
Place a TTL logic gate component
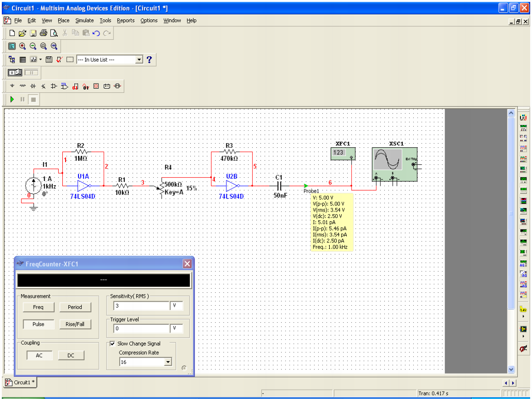click(x=65, y=86)
